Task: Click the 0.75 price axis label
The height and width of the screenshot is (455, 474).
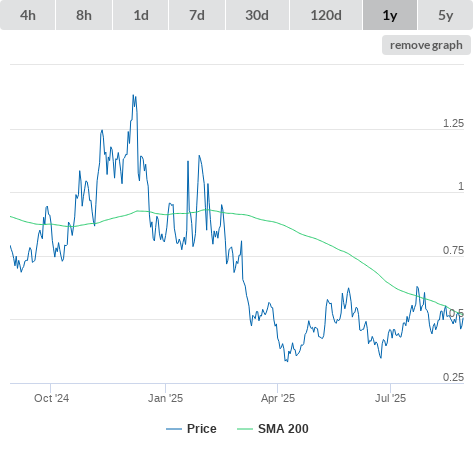Action: point(453,250)
